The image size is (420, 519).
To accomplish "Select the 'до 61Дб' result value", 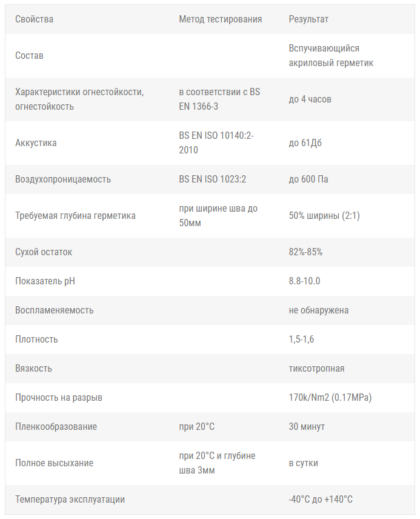I will [x=305, y=142].
